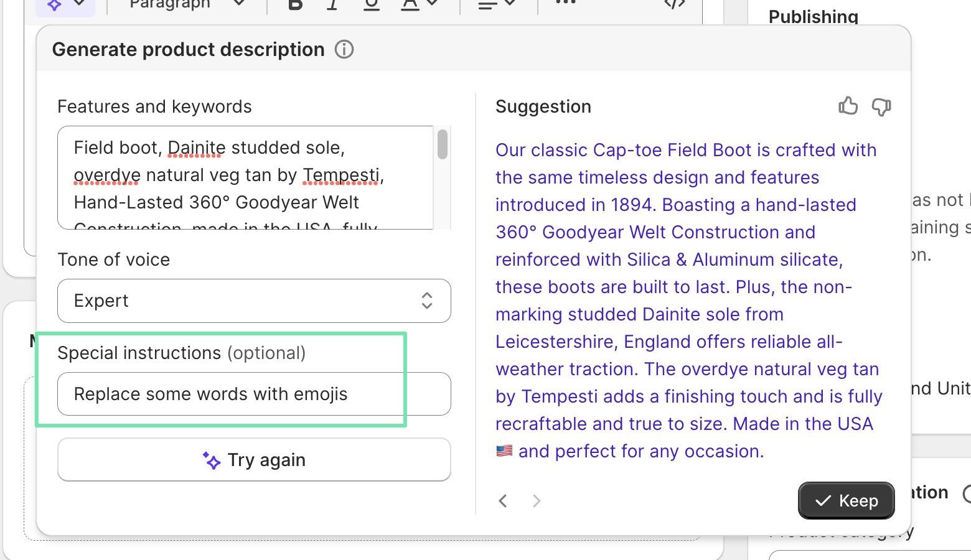Image resolution: width=971 pixels, height=560 pixels.
Task: Open the Tone of voice Expert dropdown
Action: point(254,301)
